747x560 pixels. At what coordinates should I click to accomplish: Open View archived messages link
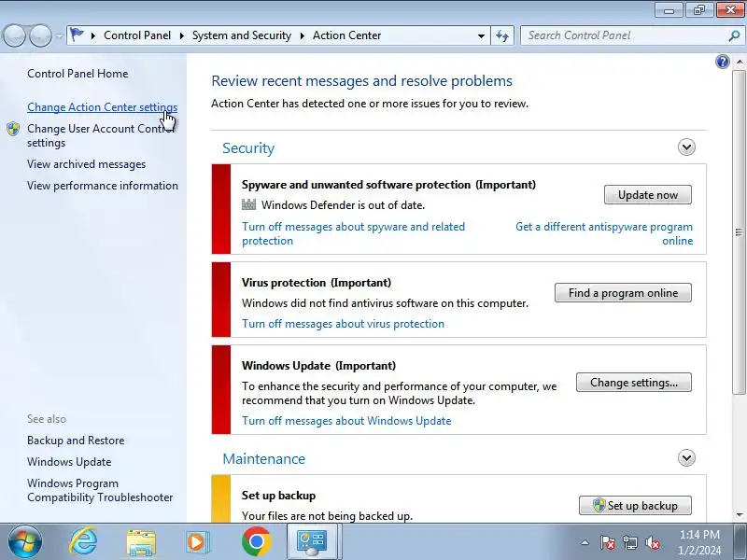click(x=86, y=164)
